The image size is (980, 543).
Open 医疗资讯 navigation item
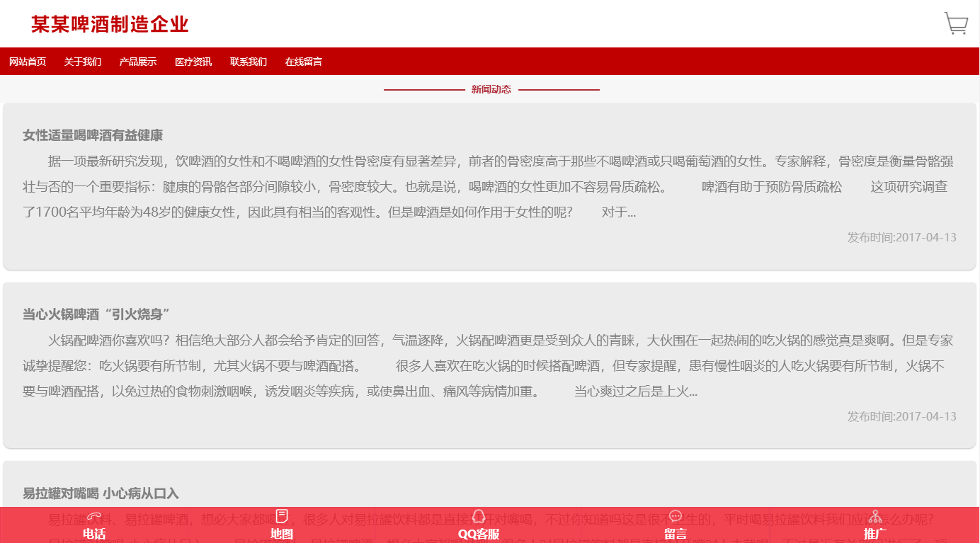tap(193, 62)
